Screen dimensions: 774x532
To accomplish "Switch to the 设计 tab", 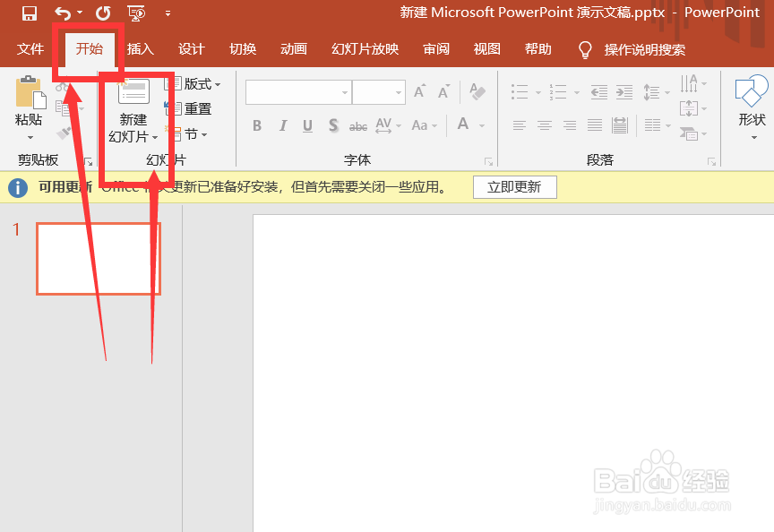I will tap(191, 49).
